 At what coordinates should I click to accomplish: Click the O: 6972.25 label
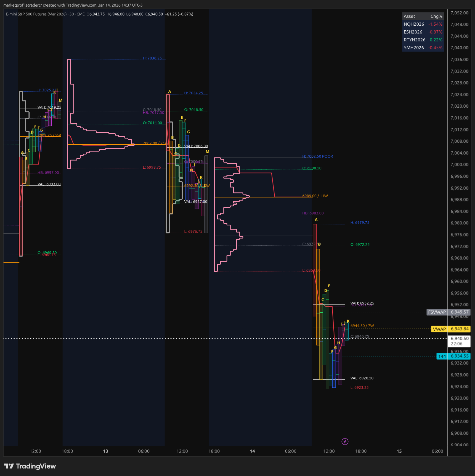(360, 244)
